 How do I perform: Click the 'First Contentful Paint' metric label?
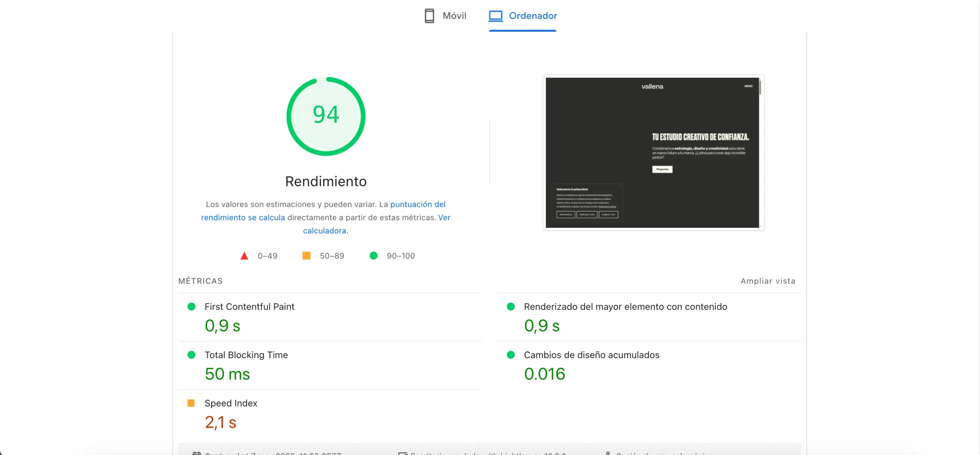(x=249, y=306)
